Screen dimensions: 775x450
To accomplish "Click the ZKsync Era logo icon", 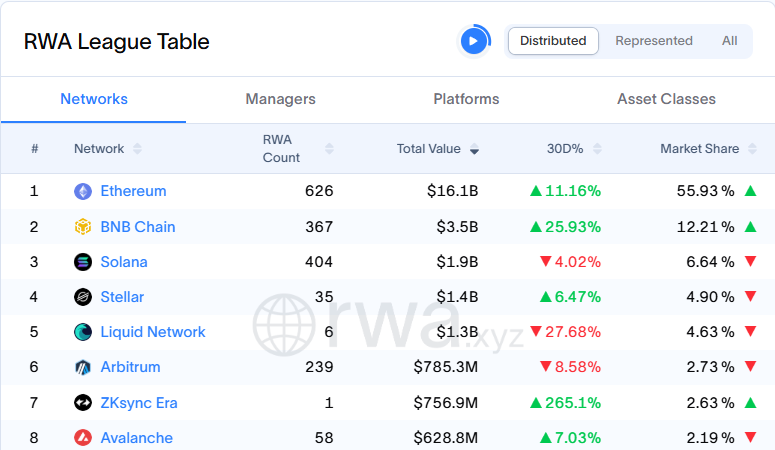I will [83, 403].
